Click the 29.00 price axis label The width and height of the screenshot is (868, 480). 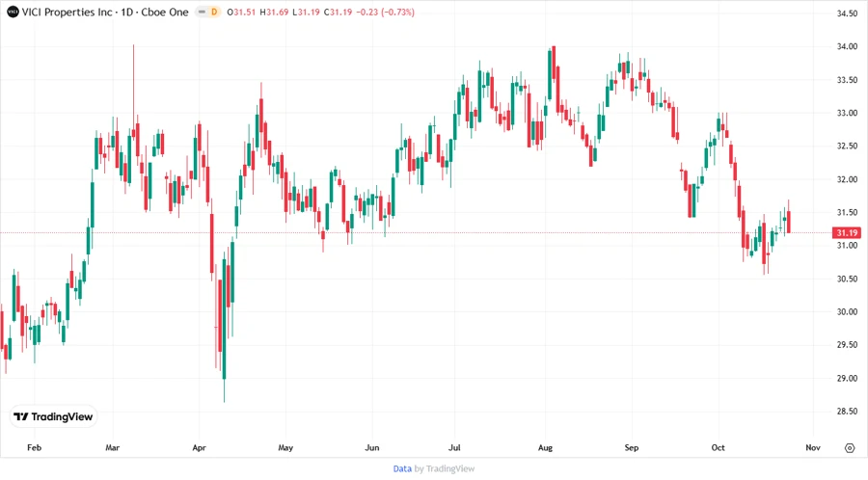847,378
